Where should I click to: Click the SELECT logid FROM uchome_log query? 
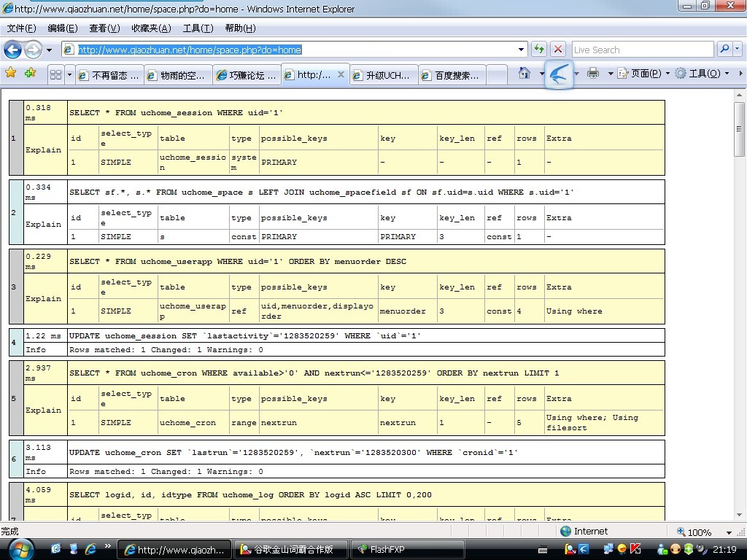(250, 495)
